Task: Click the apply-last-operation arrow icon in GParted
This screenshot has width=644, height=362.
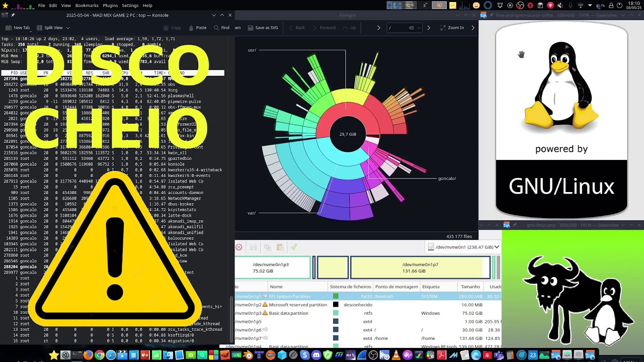Action: pos(253,247)
